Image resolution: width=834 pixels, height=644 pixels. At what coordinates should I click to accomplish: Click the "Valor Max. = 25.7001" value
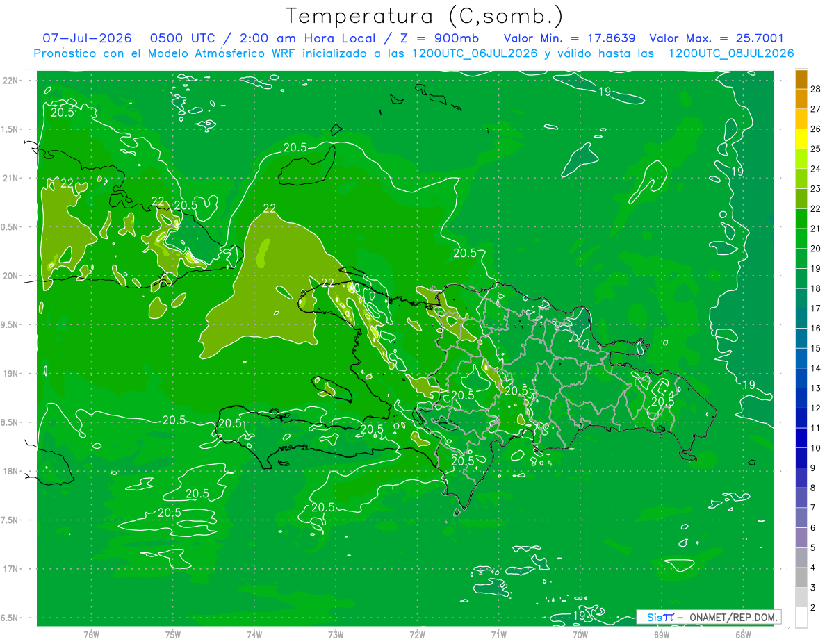[717, 38]
